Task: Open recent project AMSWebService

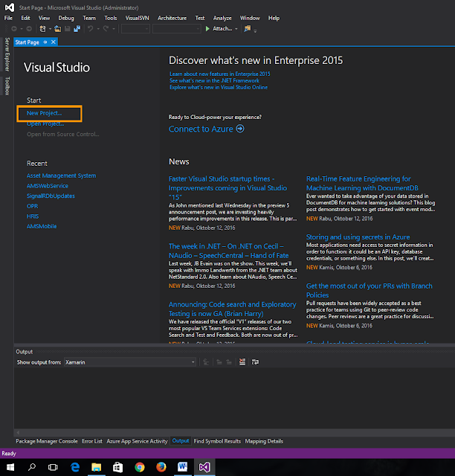Action: tap(48, 186)
